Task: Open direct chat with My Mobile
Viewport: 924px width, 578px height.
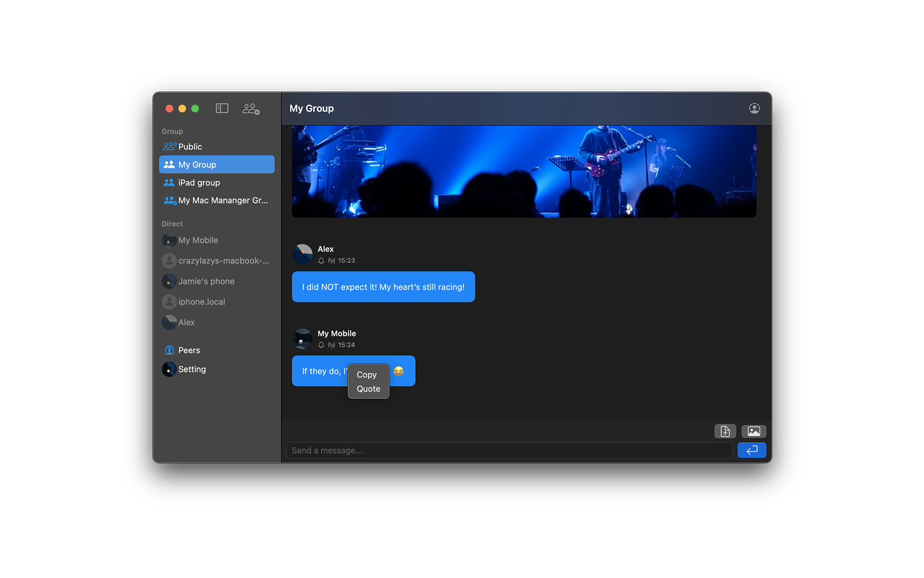Action: coord(217,240)
